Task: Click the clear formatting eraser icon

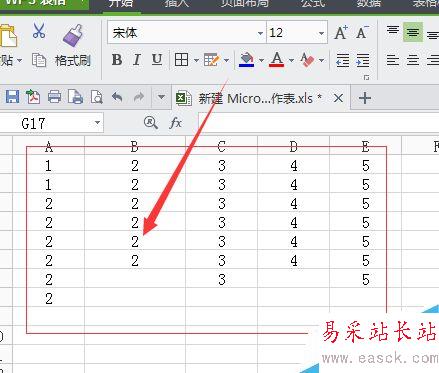Action: tap(307, 60)
